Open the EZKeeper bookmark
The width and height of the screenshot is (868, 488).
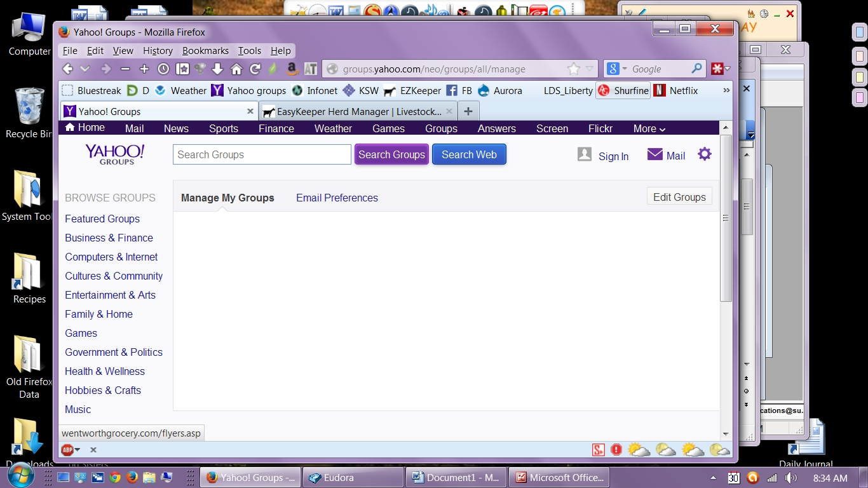click(x=412, y=90)
